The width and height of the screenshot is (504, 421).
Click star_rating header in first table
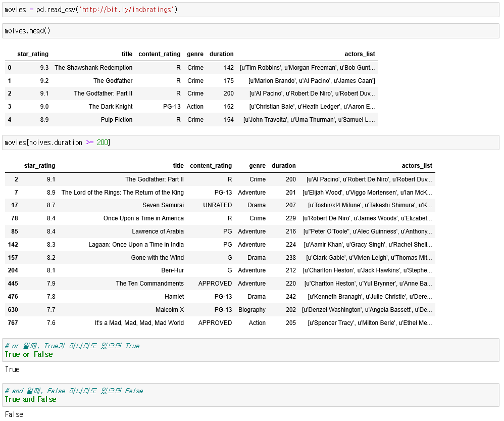pos(33,54)
